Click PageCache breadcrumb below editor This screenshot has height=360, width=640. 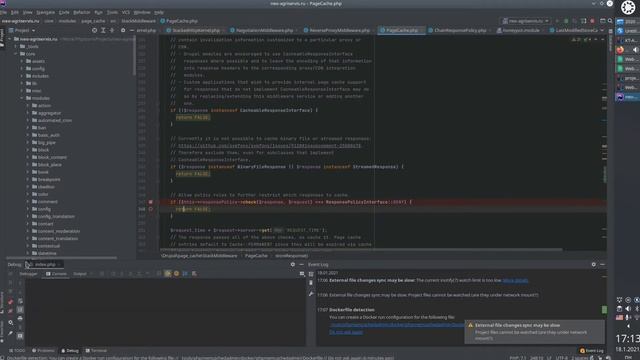point(256,256)
